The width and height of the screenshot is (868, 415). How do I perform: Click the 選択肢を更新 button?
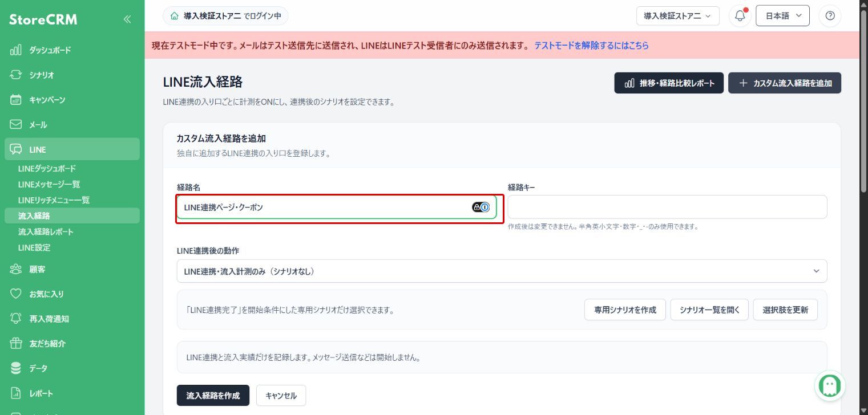[x=785, y=310]
